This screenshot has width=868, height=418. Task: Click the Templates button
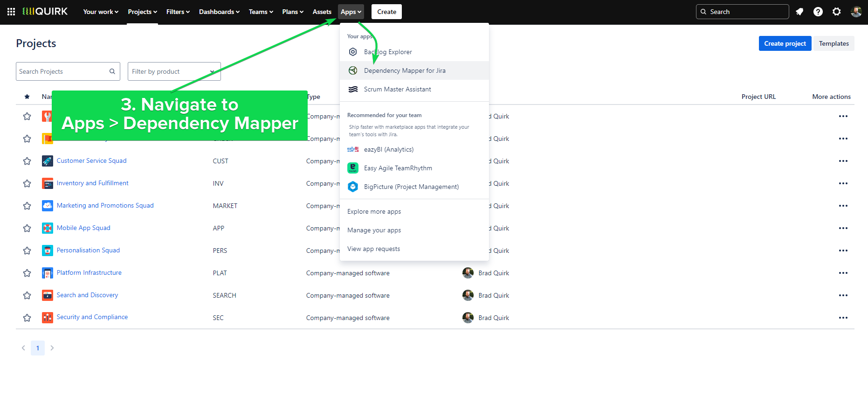click(834, 43)
